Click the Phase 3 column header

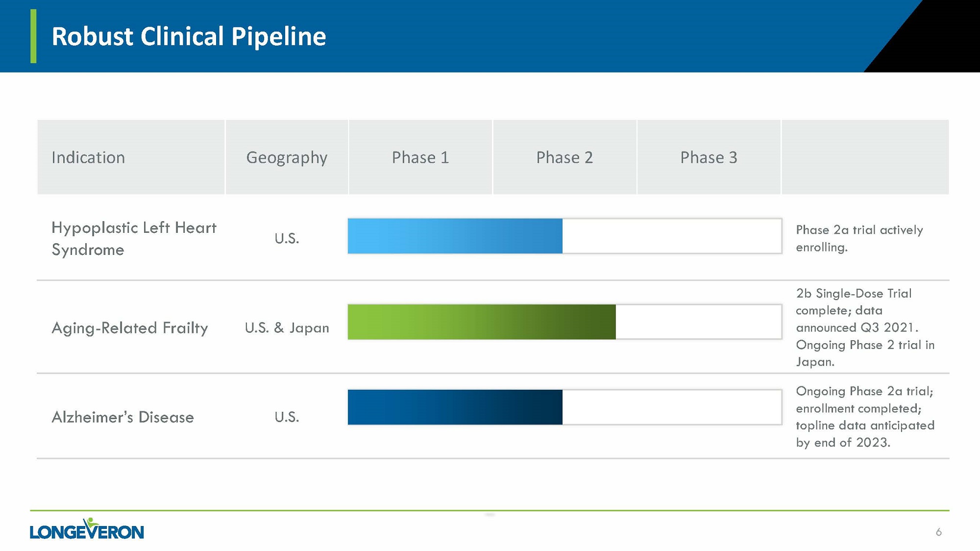pyautogui.click(x=709, y=157)
